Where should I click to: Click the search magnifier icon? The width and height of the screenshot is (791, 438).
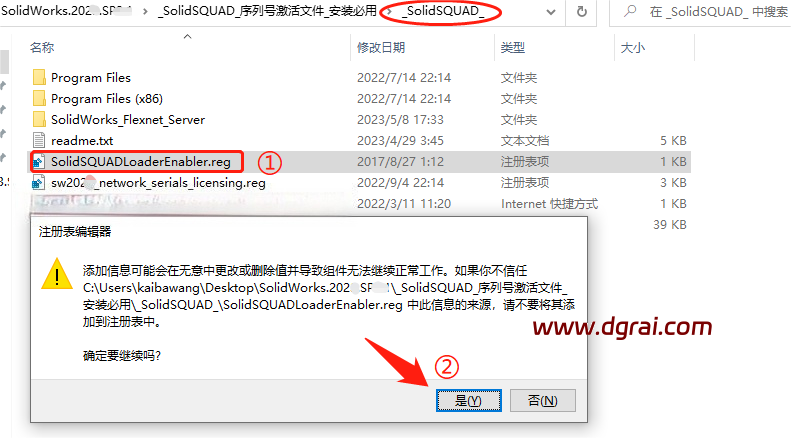coord(630,11)
